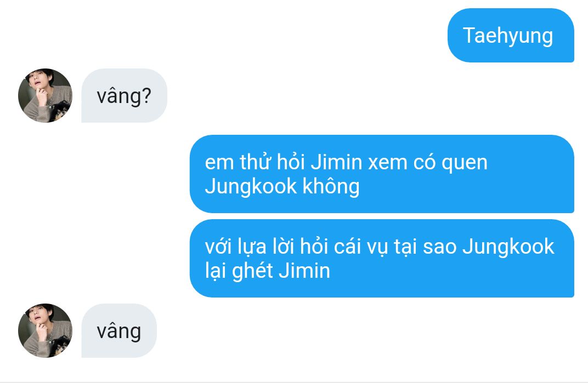
Task: Click "ghét Jimin" text in the last blue message
Action: (281, 271)
